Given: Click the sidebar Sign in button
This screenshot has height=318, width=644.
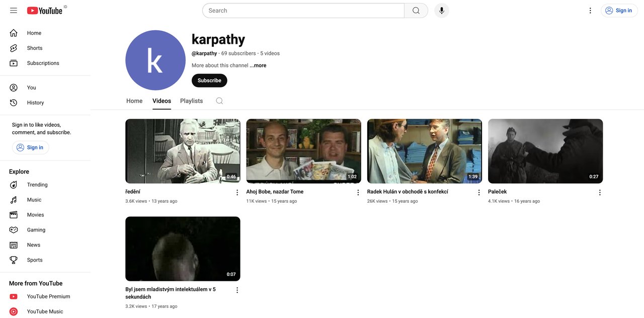Looking at the screenshot, I should [31, 147].
